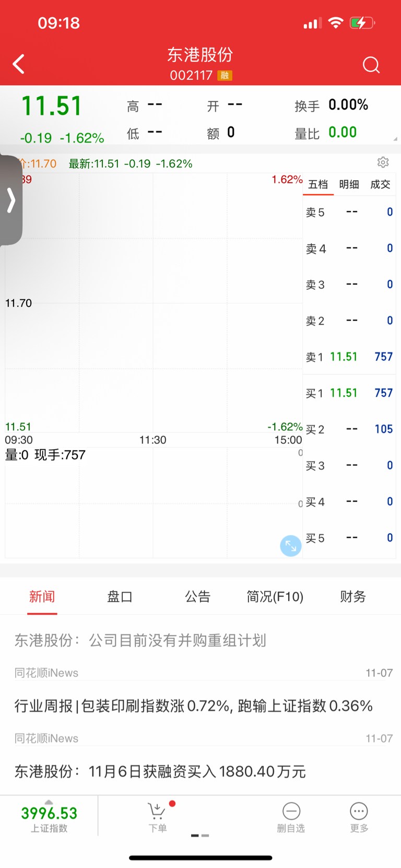The height and width of the screenshot is (868, 401).
Task: Expand the quote details corner triangle
Action: point(395,139)
